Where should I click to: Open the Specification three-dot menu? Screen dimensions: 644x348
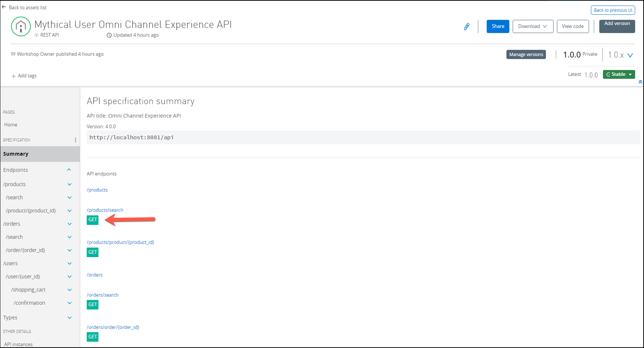tap(75, 140)
